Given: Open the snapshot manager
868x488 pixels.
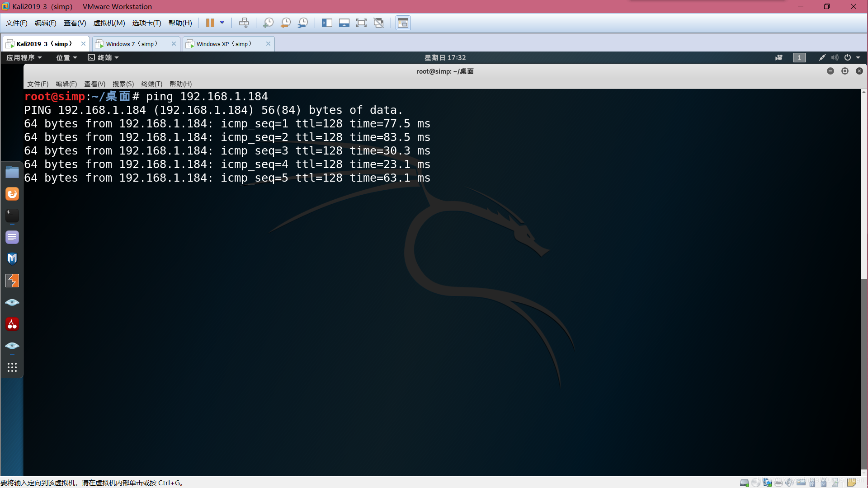Looking at the screenshot, I should click(x=303, y=23).
